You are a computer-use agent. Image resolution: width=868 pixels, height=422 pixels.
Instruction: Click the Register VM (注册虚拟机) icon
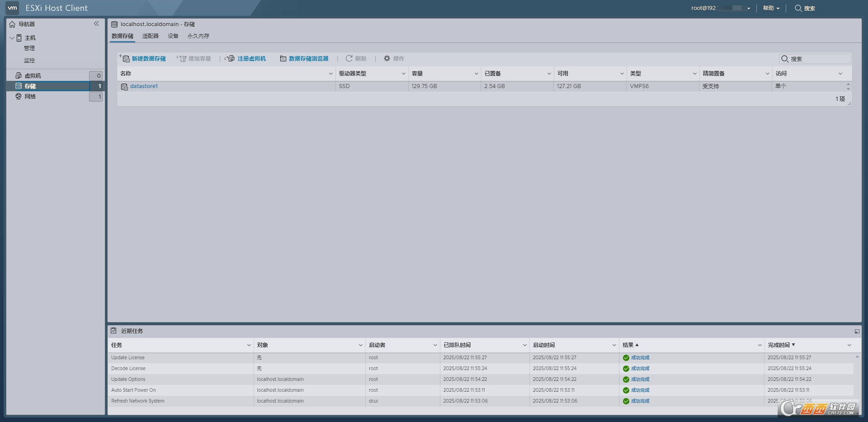[230, 58]
